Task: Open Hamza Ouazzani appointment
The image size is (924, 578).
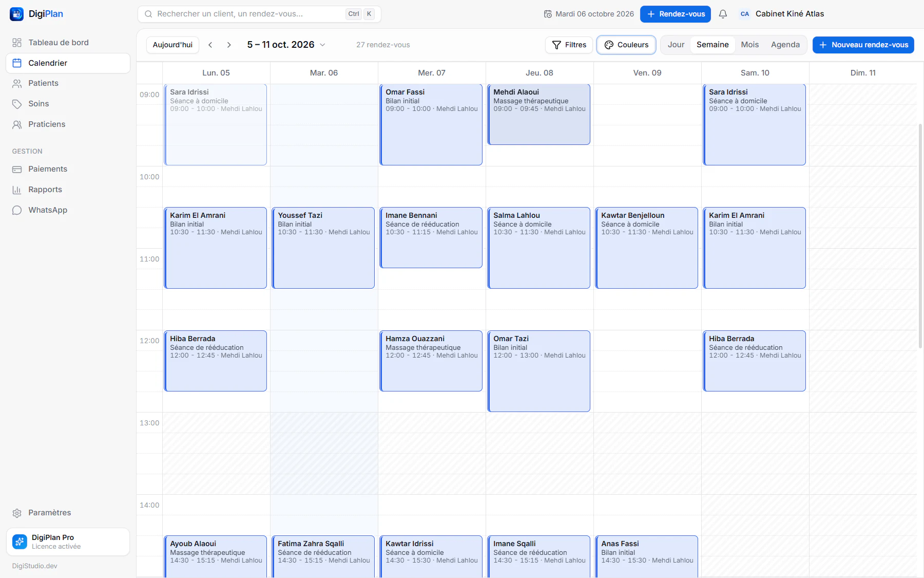Action: [431, 361]
